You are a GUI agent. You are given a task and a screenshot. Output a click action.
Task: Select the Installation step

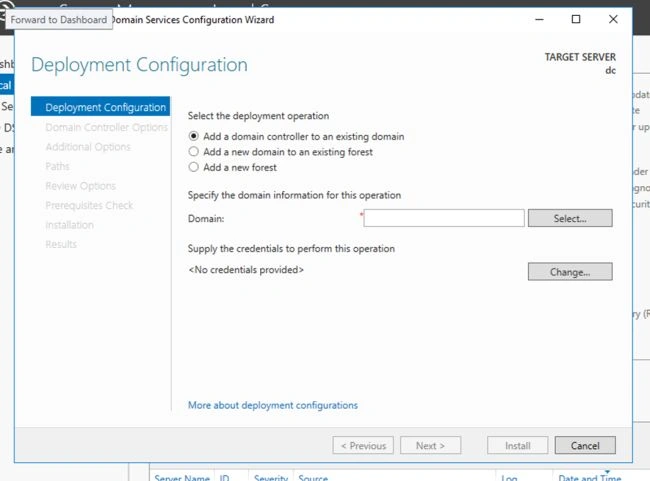pos(69,225)
